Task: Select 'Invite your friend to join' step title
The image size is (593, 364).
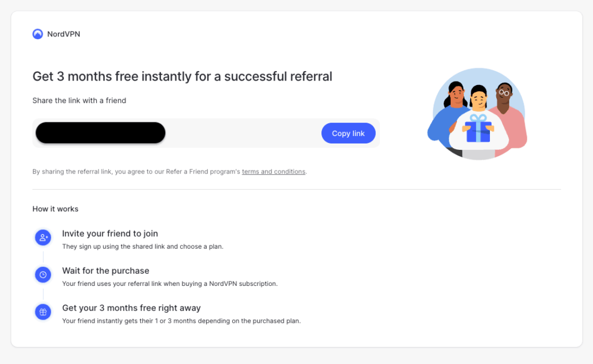Action: tap(110, 234)
